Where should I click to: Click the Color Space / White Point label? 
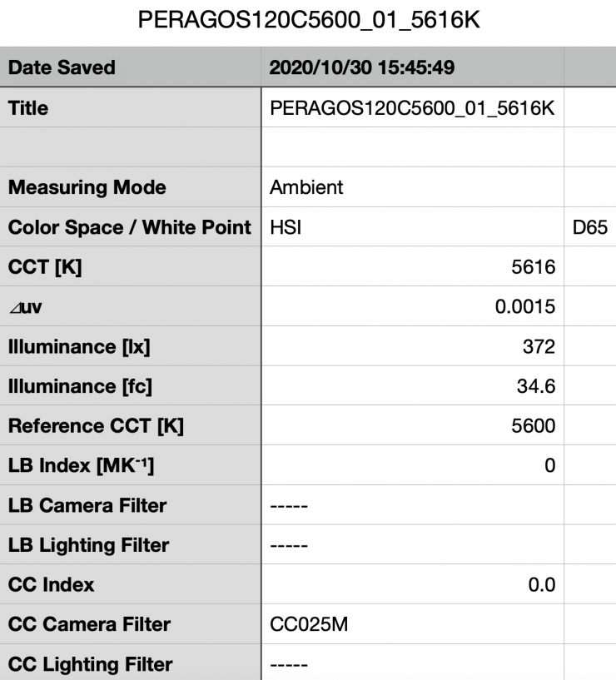point(129,227)
